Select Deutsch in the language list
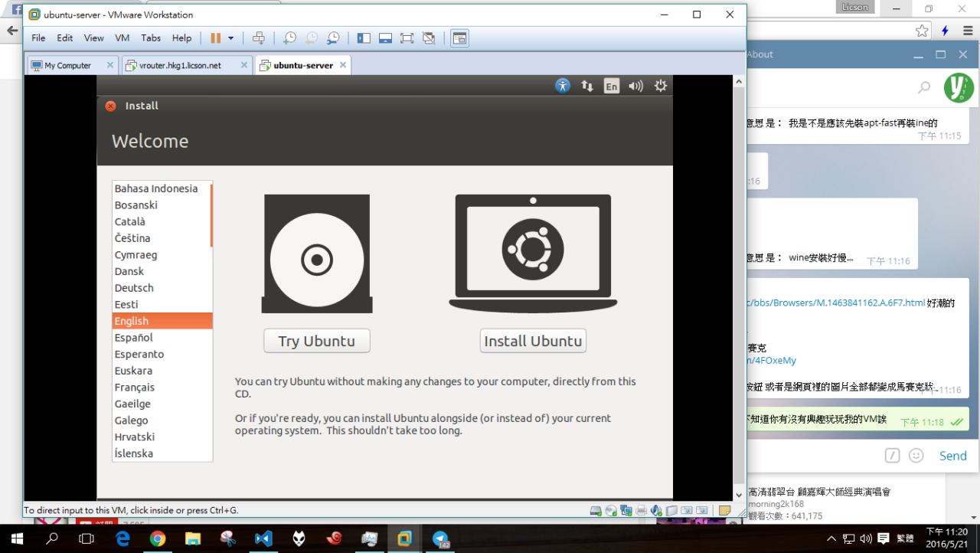 tap(134, 288)
